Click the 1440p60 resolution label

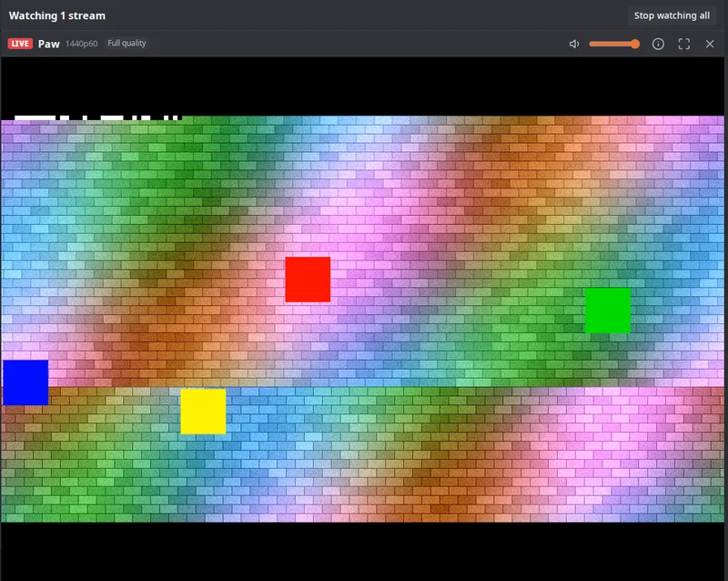[81, 44]
